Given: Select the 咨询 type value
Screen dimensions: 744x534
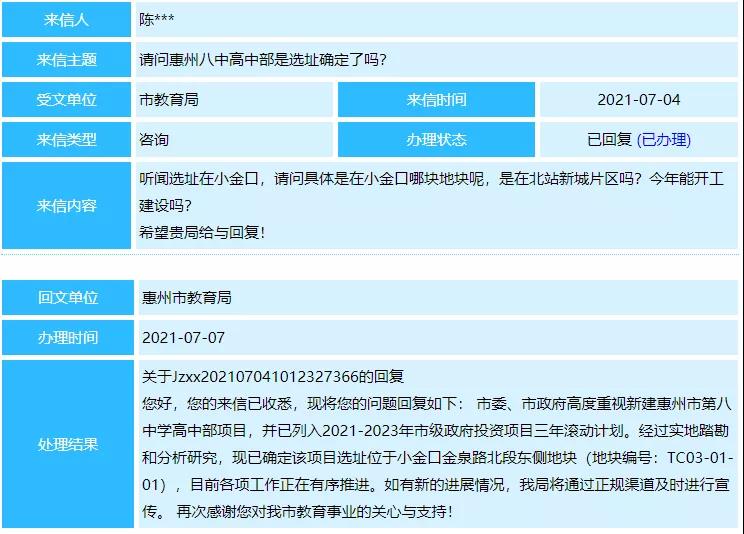Looking at the screenshot, I should (x=154, y=140).
